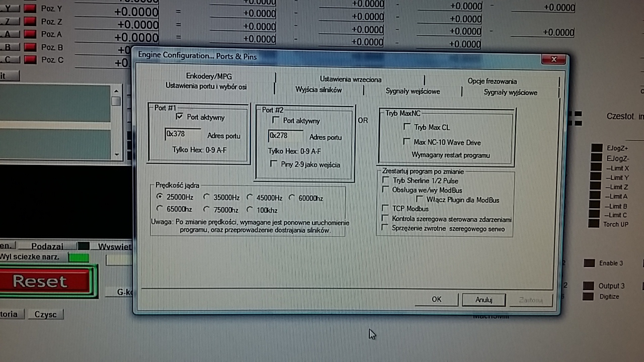Click the 'Wymagany restart programu' text

[450, 155]
